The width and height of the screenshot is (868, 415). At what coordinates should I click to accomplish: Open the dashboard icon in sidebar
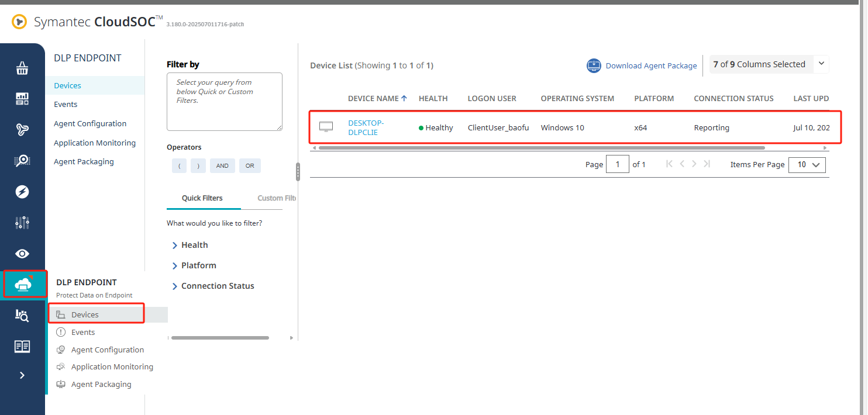coord(22,99)
